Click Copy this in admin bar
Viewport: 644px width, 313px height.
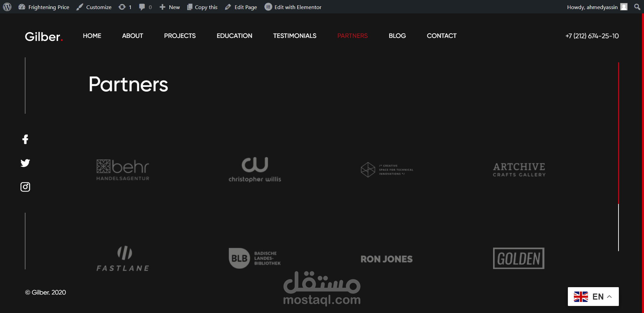pyautogui.click(x=202, y=7)
